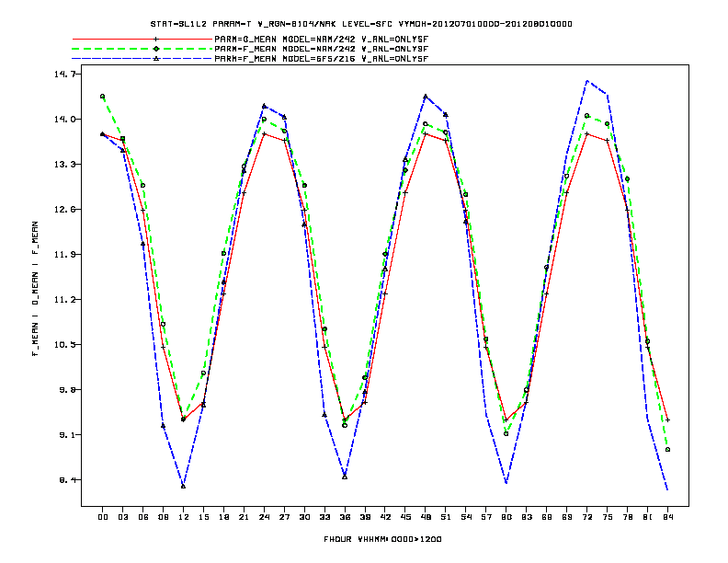Click x-axis forecast hour label 57

pos(486,517)
